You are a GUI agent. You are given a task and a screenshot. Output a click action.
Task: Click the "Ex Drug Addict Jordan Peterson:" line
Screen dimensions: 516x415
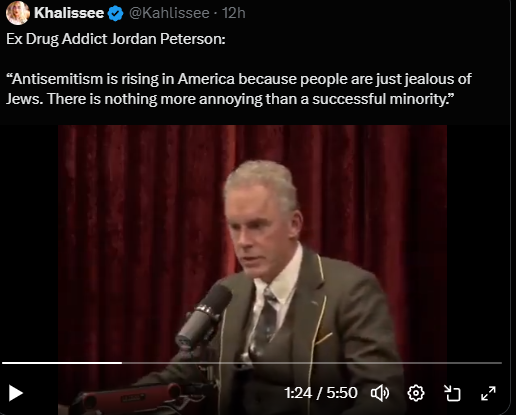click(116, 39)
